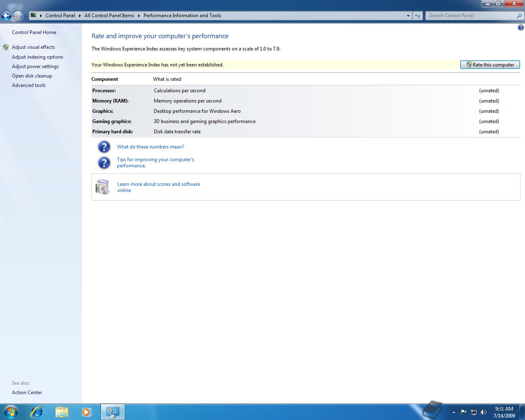
Task: Click the network tray icon
Action: click(474, 412)
